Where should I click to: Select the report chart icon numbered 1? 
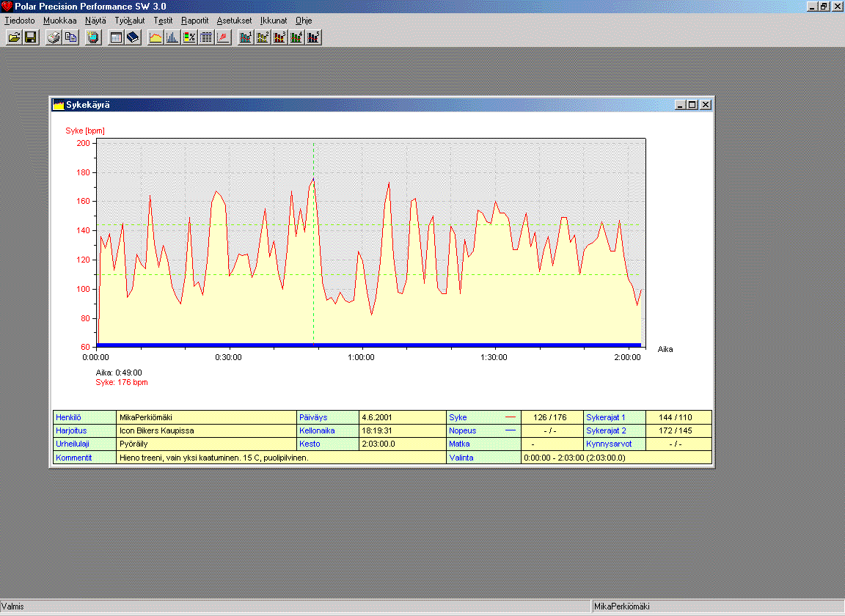coord(246,37)
